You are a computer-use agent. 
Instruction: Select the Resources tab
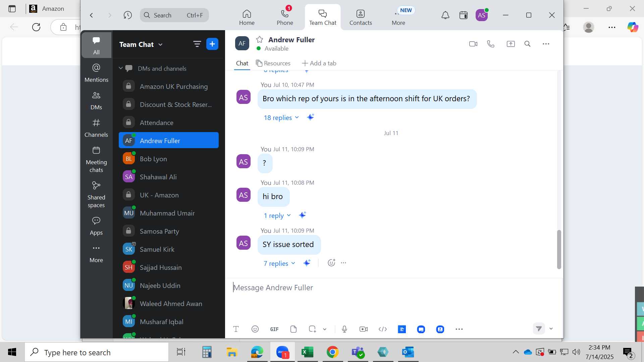point(273,63)
